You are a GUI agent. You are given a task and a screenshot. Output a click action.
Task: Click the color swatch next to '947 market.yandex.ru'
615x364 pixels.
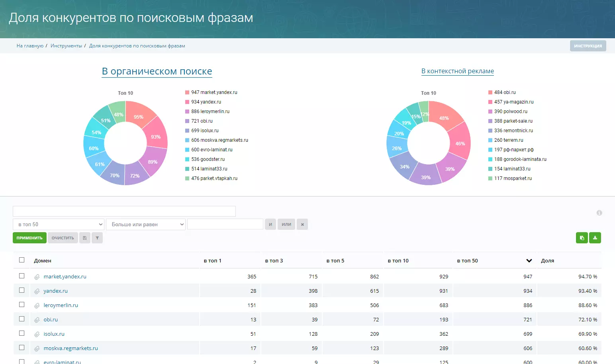click(x=187, y=92)
